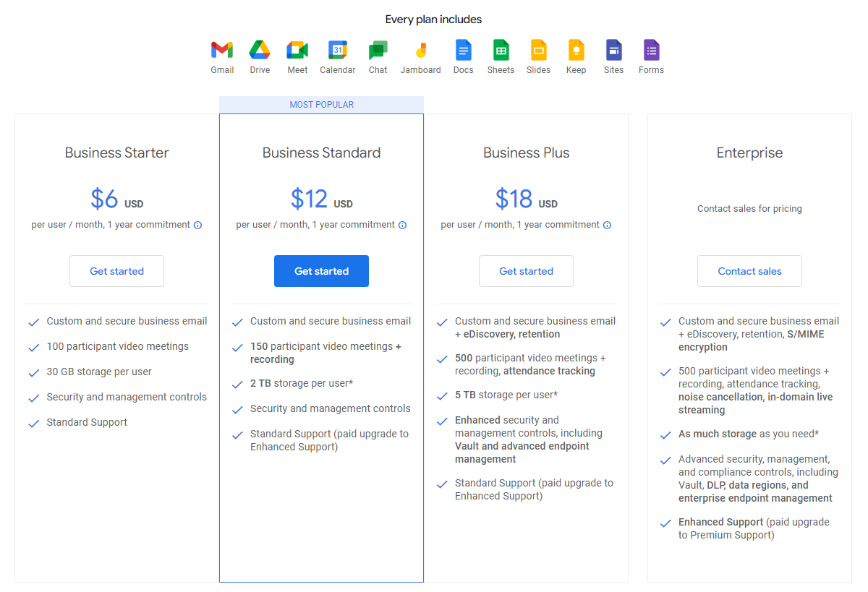This screenshot has height=592, width=868.
Task: Click the Business Plus plan title
Action: [x=526, y=153]
